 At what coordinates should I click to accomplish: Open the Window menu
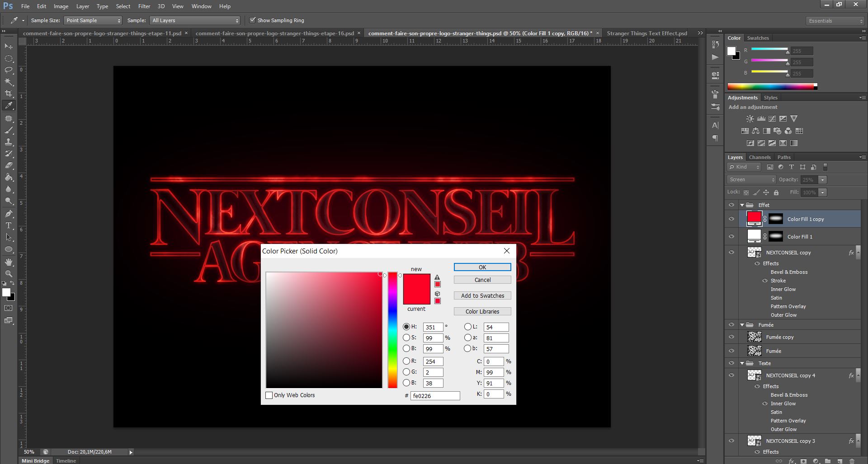[x=201, y=6]
